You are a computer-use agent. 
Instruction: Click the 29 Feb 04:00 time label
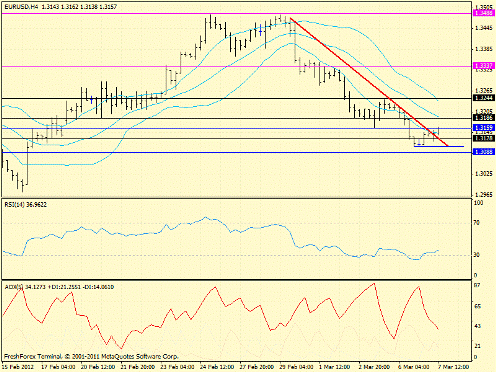click(x=296, y=367)
